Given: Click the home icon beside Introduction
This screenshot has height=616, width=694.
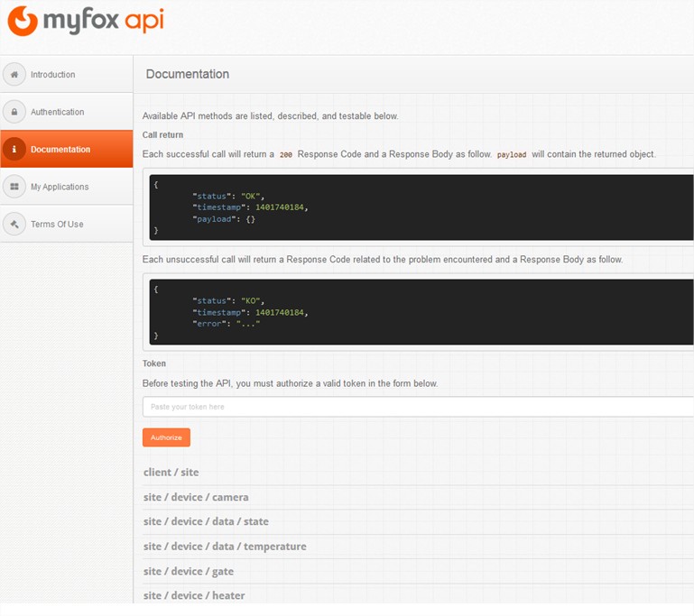Looking at the screenshot, I should [14, 74].
